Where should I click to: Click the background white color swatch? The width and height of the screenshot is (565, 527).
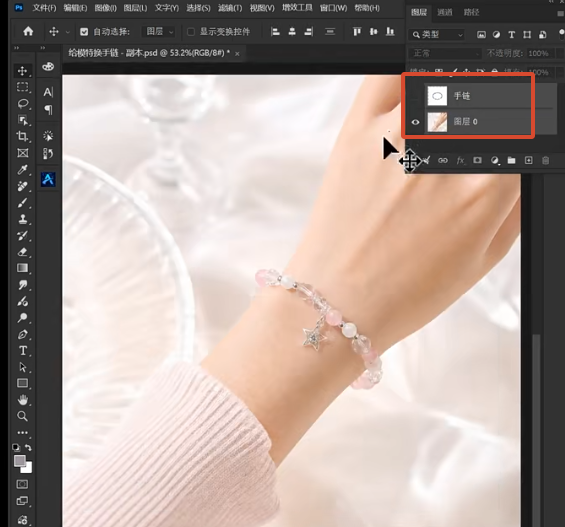[28, 469]
